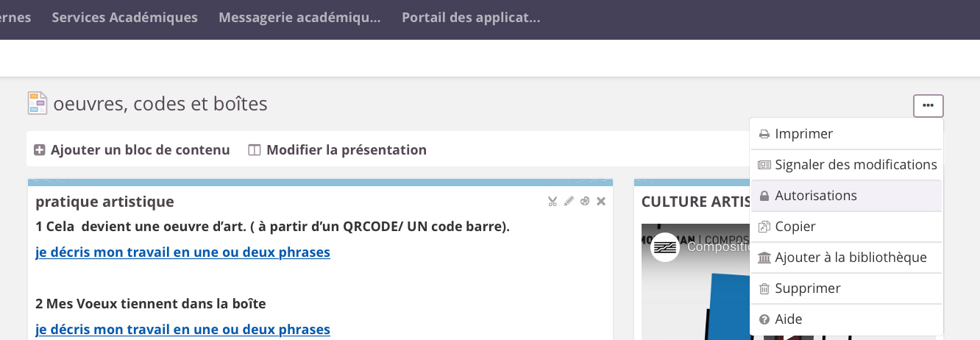Open the second 'je décris mon travail' link

tap(182, 330)
